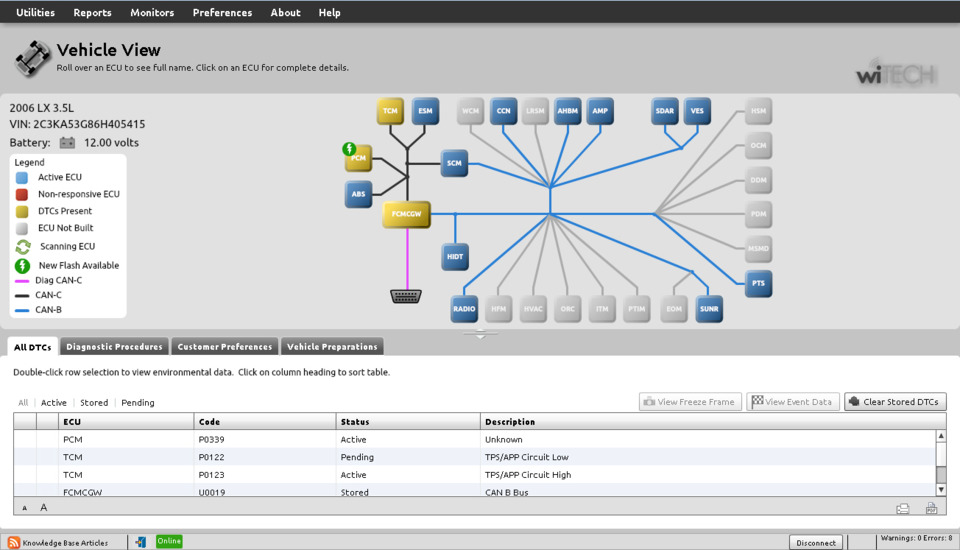Select the FCMCGW gateway ECU
This screenshot has height=550, width=960.
pos(406,214)
